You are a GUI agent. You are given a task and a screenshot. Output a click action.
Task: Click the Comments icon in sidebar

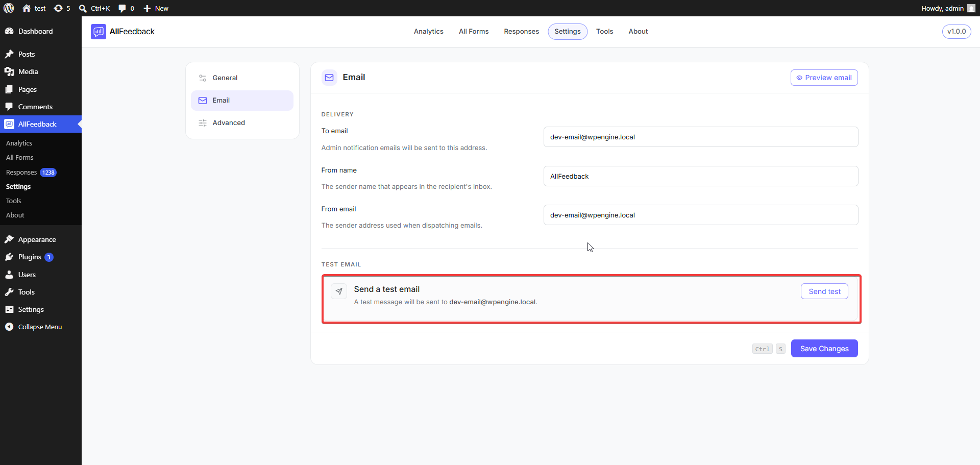[9, 107]
